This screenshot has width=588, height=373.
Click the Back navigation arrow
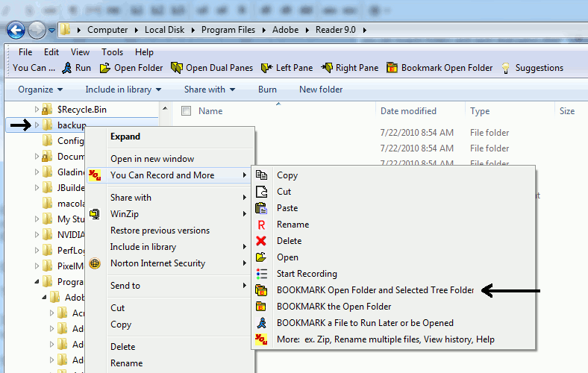(16, 30)
